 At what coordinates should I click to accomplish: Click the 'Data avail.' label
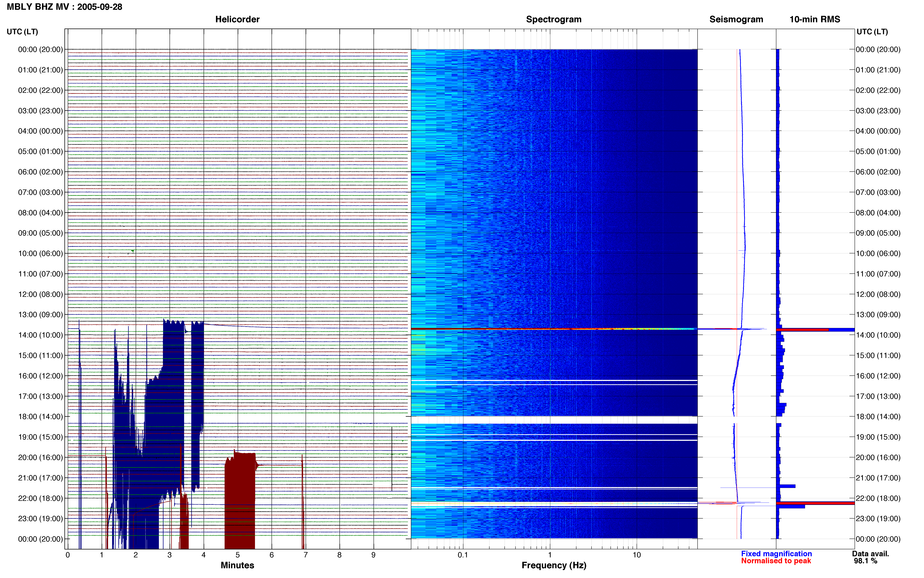tap(870, 554)
